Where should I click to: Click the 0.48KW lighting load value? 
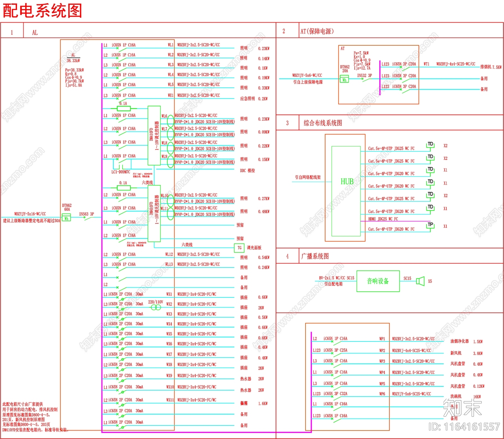click(x=264, y=212)
